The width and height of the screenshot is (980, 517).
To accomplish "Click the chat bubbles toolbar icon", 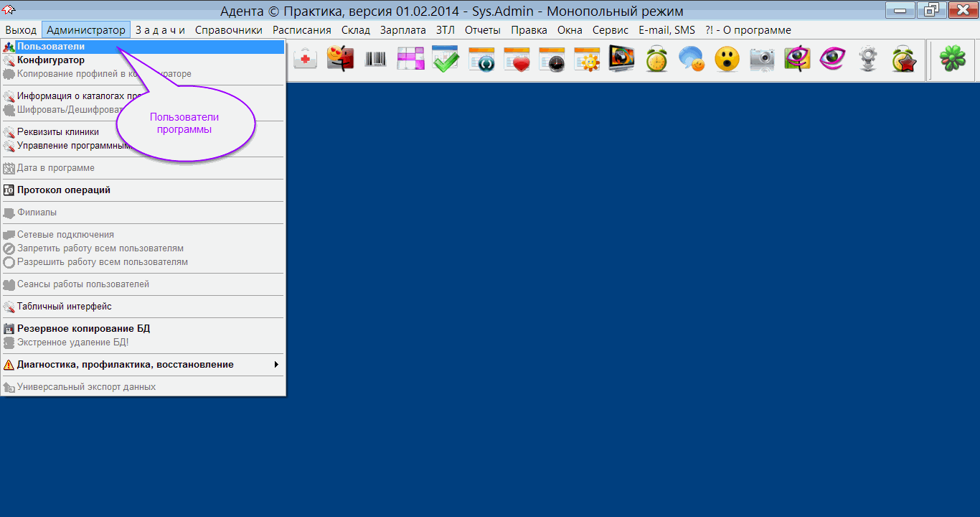I will coord(692,60).
